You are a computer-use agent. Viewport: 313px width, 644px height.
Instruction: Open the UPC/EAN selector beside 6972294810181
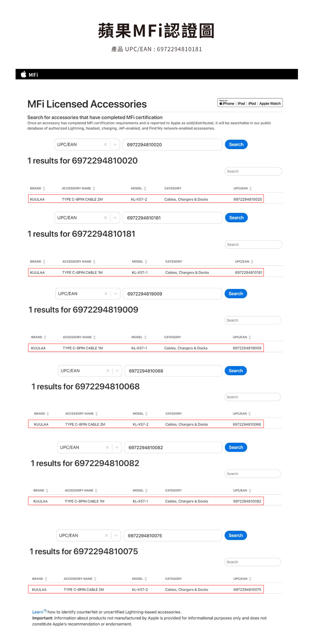[x=115, y=217]
